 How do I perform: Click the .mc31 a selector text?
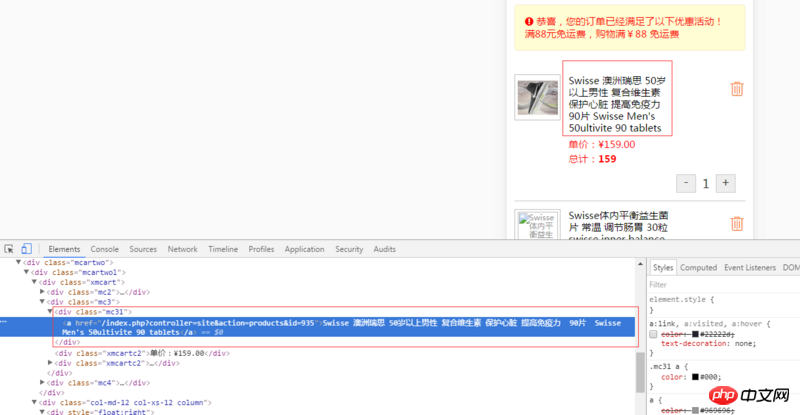tap(666, 367)
